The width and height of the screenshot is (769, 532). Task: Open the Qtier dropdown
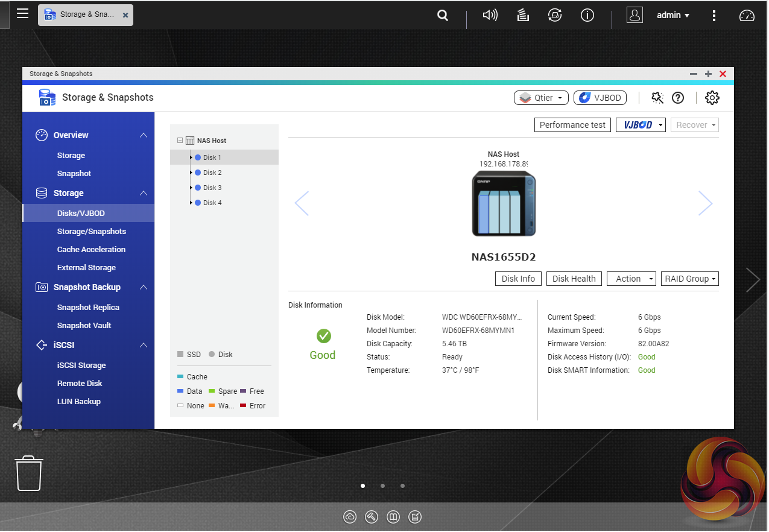coord(541,98)
